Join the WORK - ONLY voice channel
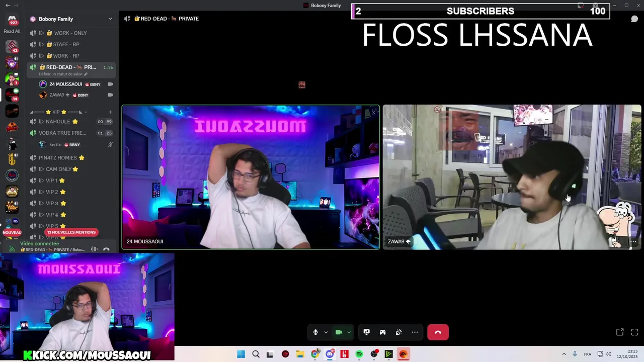The height and width of the screenshot is (362, 644). (x=70, y=33)
